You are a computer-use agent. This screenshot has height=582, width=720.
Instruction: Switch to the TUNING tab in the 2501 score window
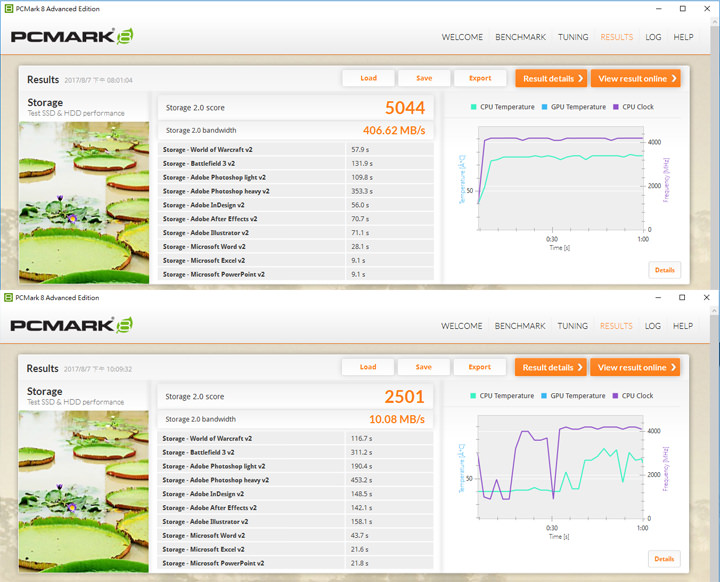point(572,326)
